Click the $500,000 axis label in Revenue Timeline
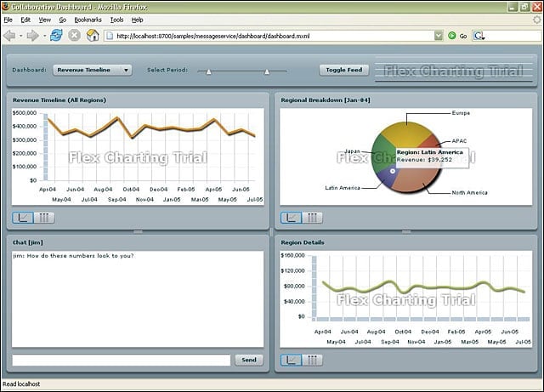The height and width of the screenshot is (392, 544). (x=25, y=113)
